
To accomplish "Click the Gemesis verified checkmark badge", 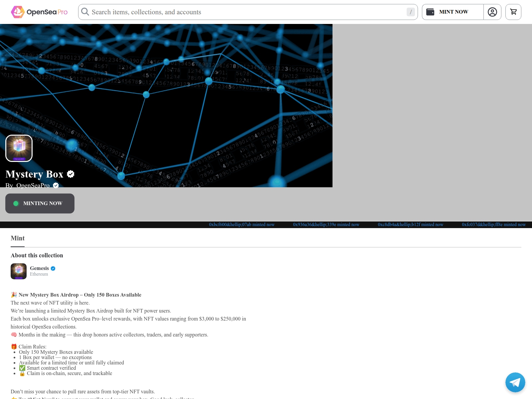I will coord(53,268).
